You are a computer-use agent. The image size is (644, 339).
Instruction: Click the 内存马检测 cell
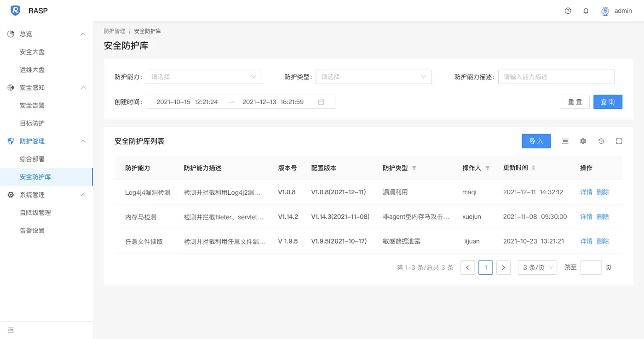tap(141, 217)
